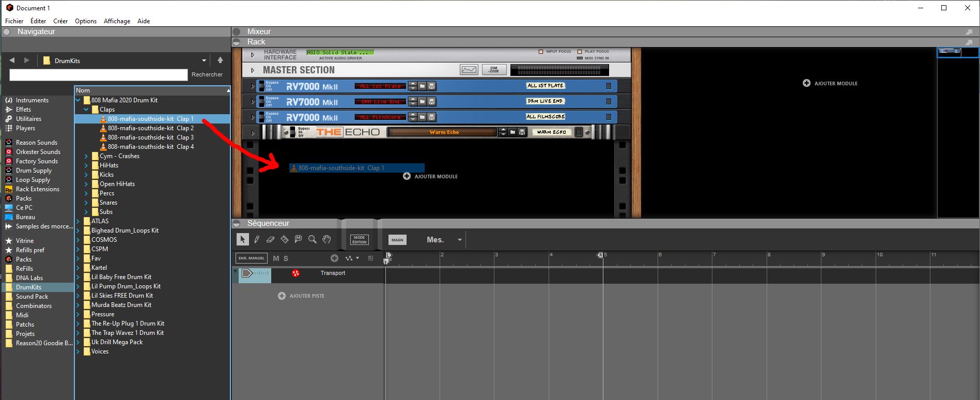
Task: Save patch on DRM Live End RV7000
Action: point(431,101)
